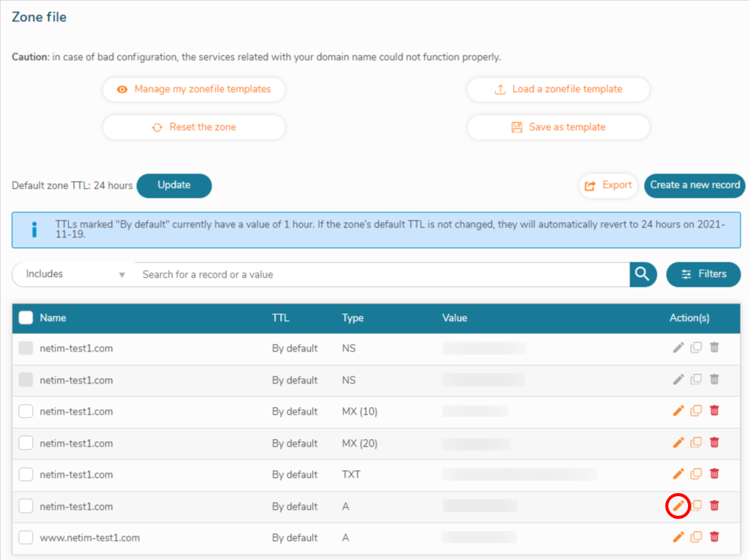
Task: Focus the record search input field
Action: [x=381, y=274]
